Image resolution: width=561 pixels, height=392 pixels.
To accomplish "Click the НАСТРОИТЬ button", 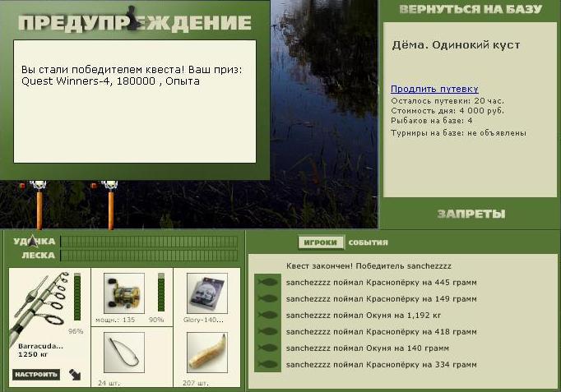I will (36, 374).
